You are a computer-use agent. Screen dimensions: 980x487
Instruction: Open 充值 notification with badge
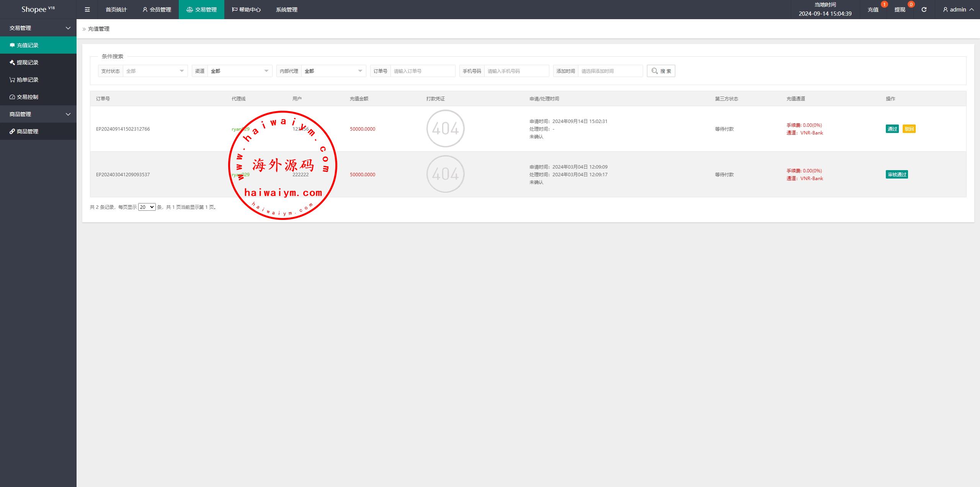(873, 10)
